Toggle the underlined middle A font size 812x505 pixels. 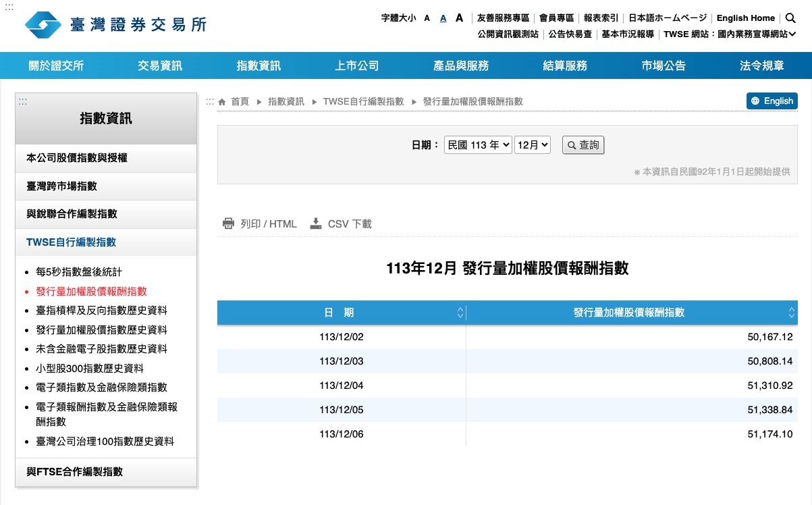[443, 18]
